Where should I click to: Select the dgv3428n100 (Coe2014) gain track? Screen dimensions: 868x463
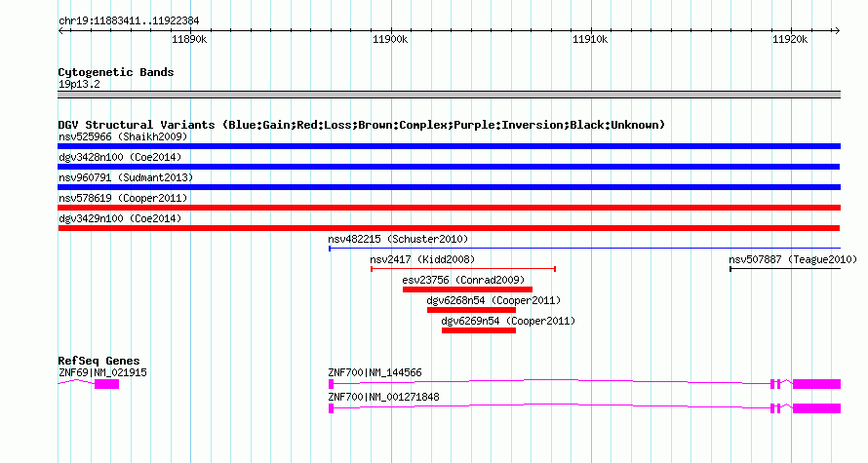[449, 167]
